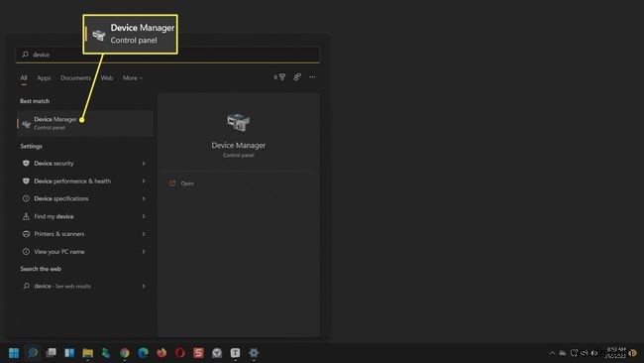The height and width of the screenshot is (363, 644).
Task: Select 'device - See web results' entry
Action: pyautogui.click(x=85, y=286)
